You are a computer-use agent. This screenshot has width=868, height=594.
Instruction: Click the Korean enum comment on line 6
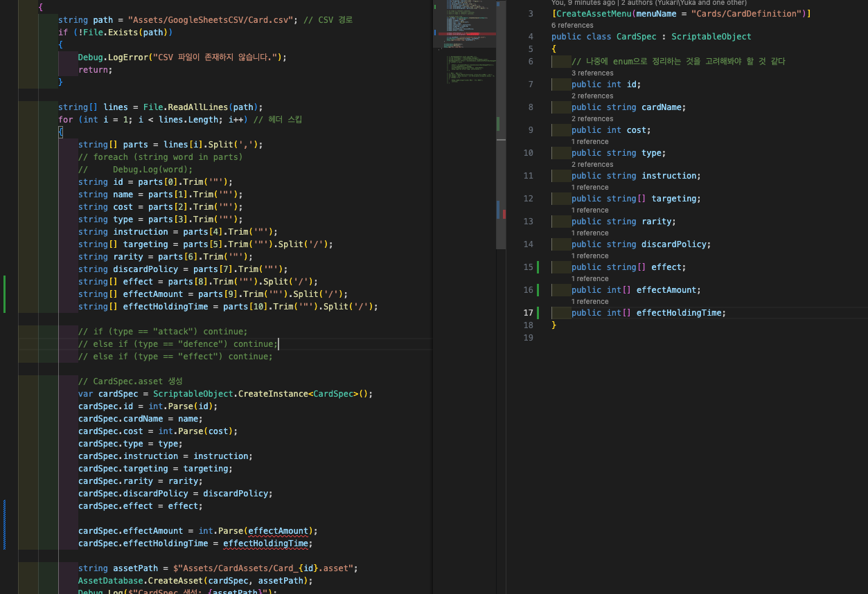pos(679,62)
